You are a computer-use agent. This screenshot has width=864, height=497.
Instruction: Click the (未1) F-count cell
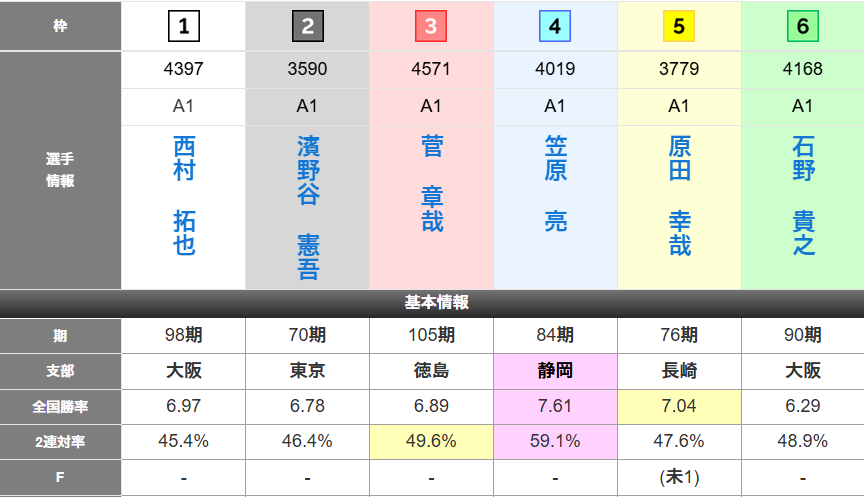[x=679, y=477]
